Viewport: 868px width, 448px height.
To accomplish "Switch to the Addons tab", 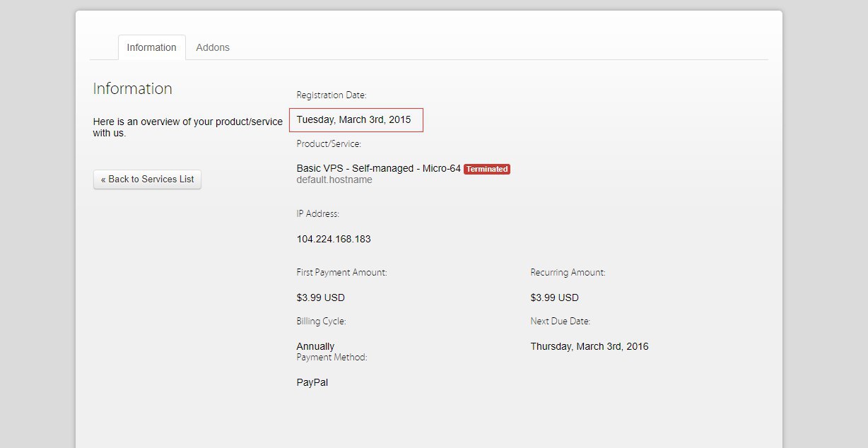I will pyautogui.click(x=212, y=47).
